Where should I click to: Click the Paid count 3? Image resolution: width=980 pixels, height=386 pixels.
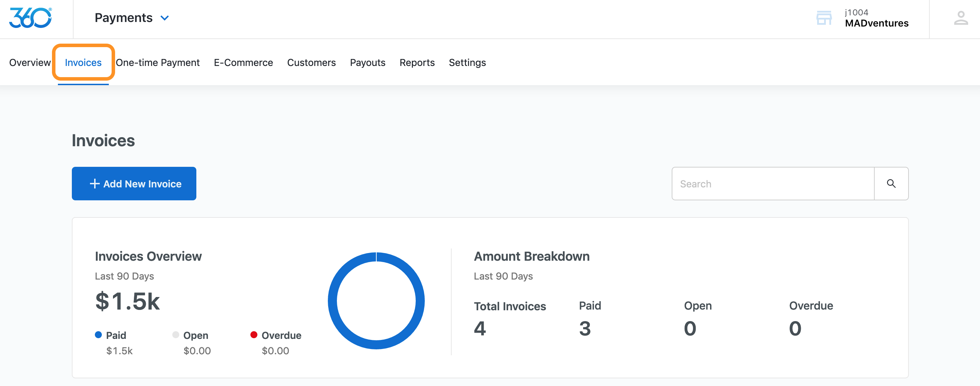point(585,328)
